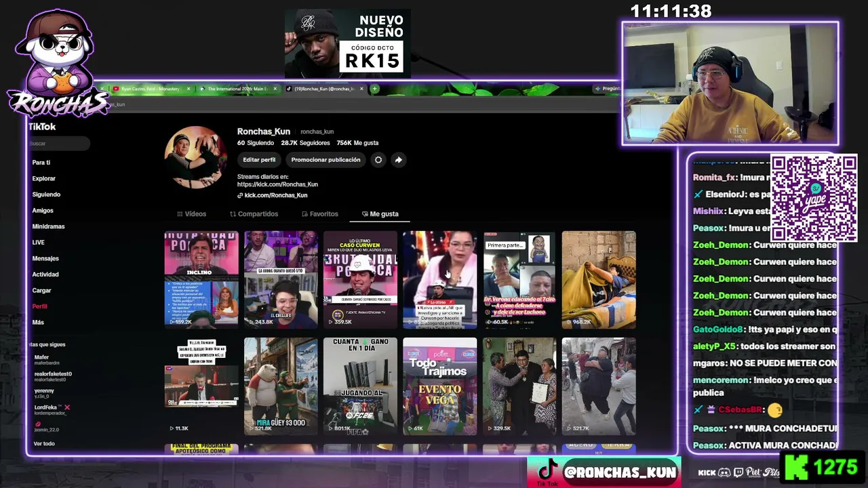Open the Mira Güey $3000 video

(x=281, y=386)
